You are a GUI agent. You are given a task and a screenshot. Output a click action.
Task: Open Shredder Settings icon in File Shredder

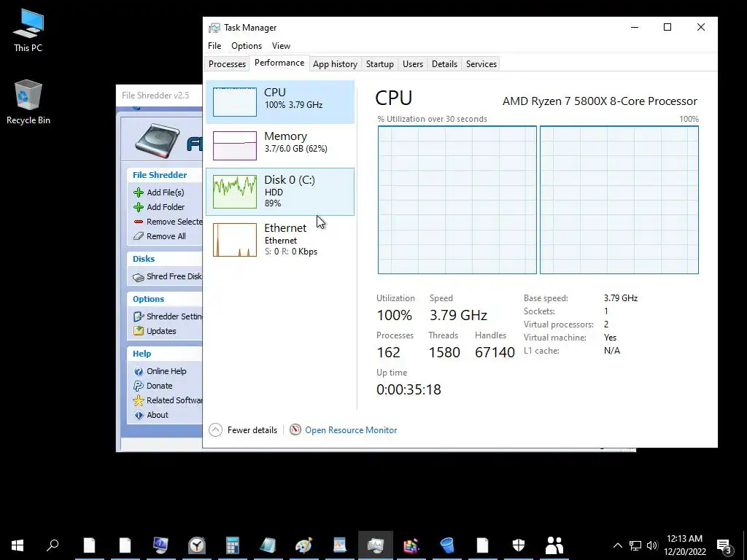click(139, 316)
